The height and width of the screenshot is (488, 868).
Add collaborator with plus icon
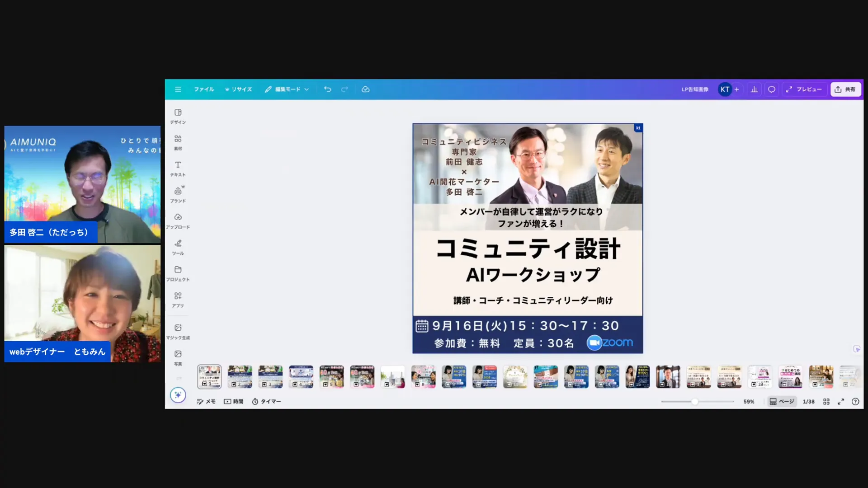coord(737,89)
